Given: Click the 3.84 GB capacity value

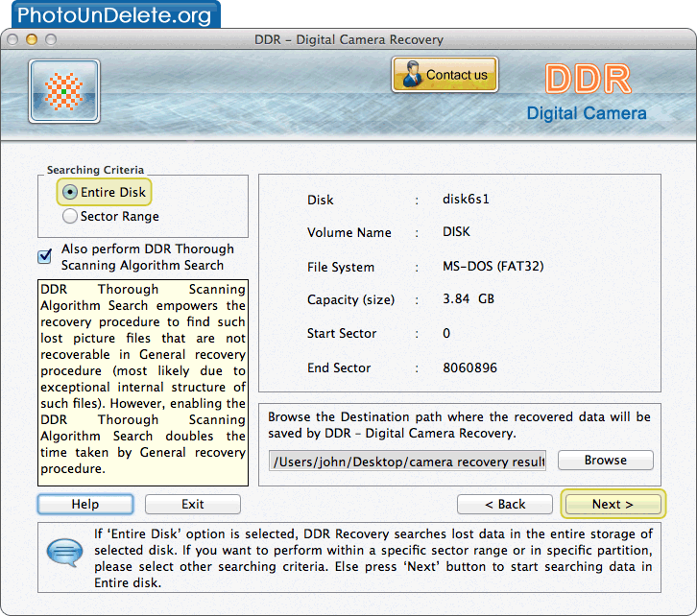Looking at the screenshot, I should tap(469, 299).
